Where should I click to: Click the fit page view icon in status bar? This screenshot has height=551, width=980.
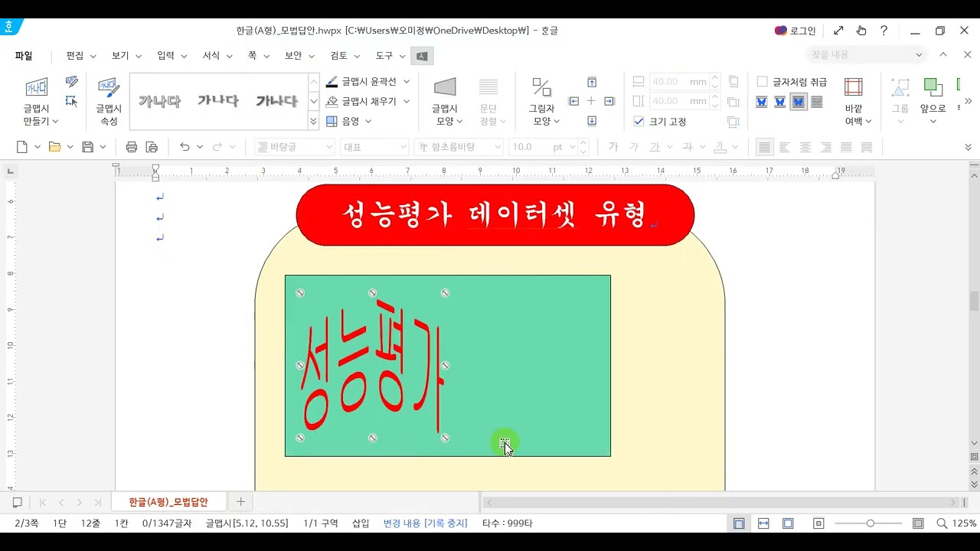(788, 523)
